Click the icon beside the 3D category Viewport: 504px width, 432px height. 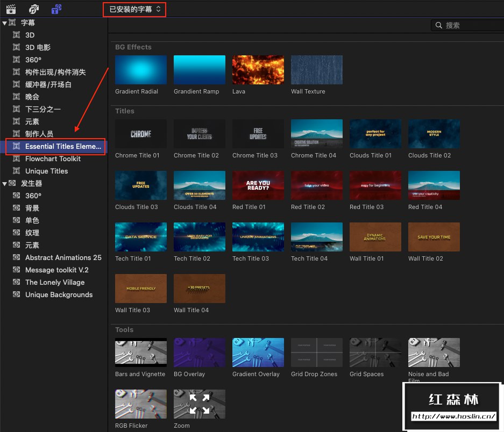[16, 35]
